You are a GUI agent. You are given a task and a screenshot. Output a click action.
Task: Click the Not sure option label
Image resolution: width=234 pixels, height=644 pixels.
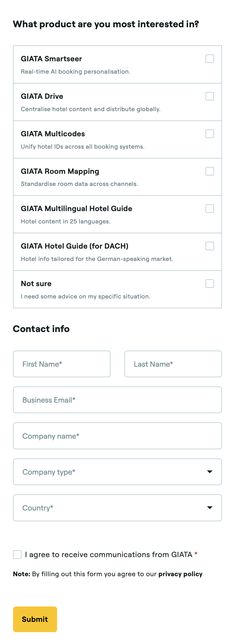36,284
